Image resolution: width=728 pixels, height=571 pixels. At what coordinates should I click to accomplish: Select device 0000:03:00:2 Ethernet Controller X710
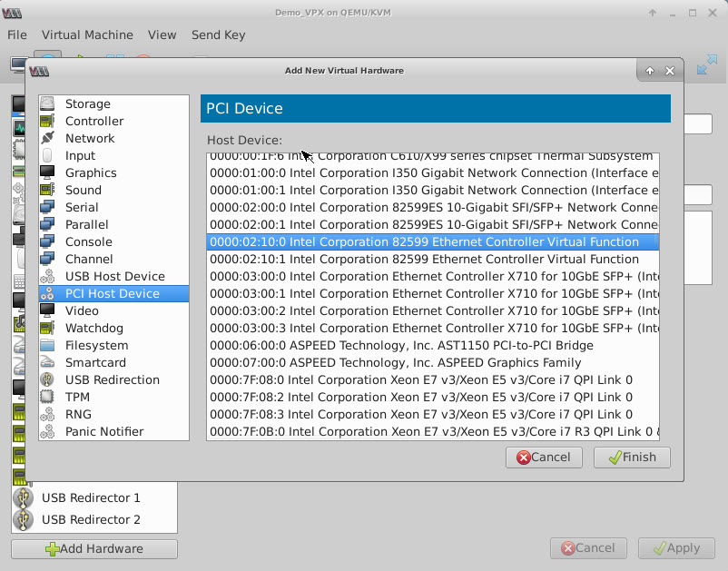pyautogui.click(x=433, y=310)
